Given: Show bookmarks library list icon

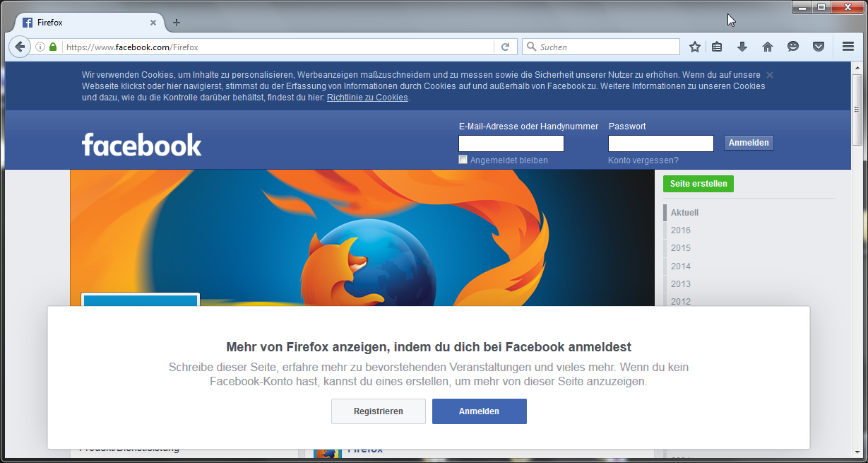Looking at the screenshot, I should coord(717,47).
